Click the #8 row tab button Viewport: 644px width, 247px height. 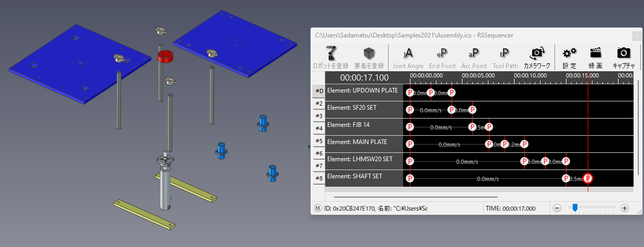point(319,179)
